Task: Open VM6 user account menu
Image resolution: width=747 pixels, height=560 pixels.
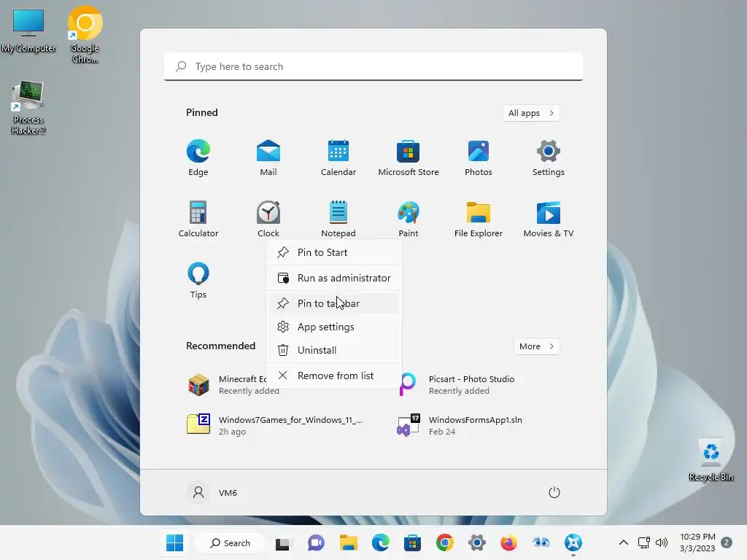Action: click(212, 492)
